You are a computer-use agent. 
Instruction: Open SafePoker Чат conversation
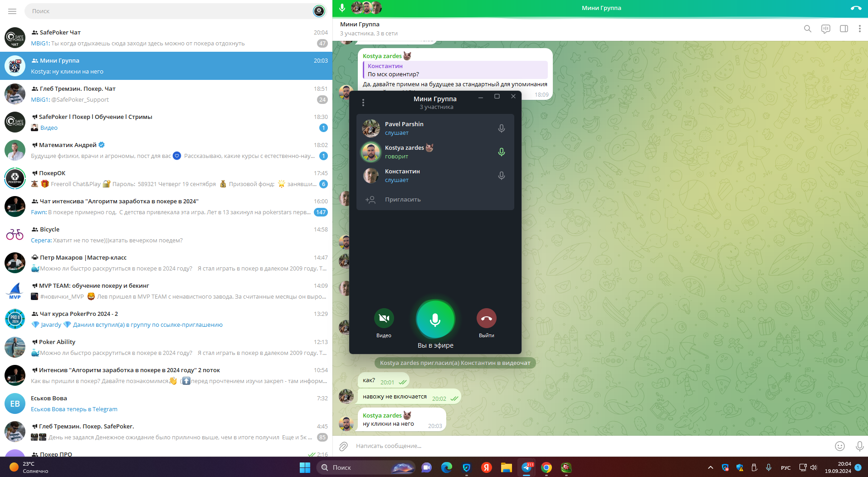(166, 38)
